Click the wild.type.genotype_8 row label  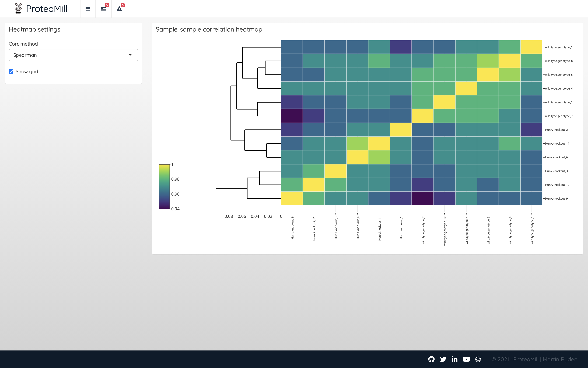[x=559, y=61]
